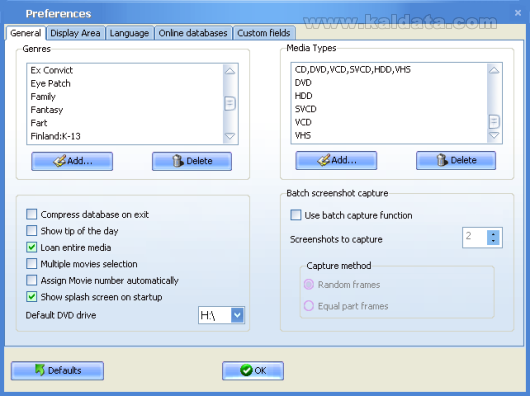The image size is (530, 396).
Task: Select HDD media type
Action: [390, 96]
